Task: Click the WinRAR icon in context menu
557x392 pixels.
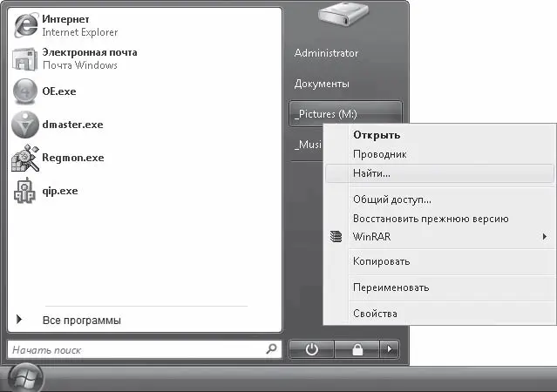Action: click(336, 236)
